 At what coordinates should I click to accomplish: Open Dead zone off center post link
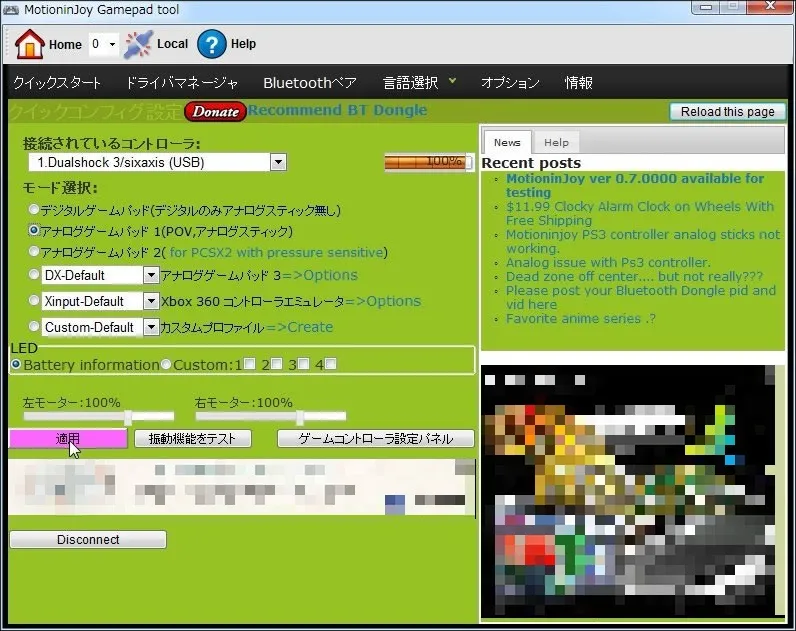634,276
